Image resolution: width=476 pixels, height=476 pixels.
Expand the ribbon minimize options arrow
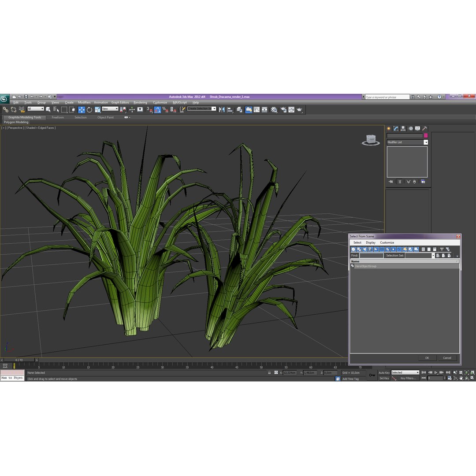tap(130, 118)
